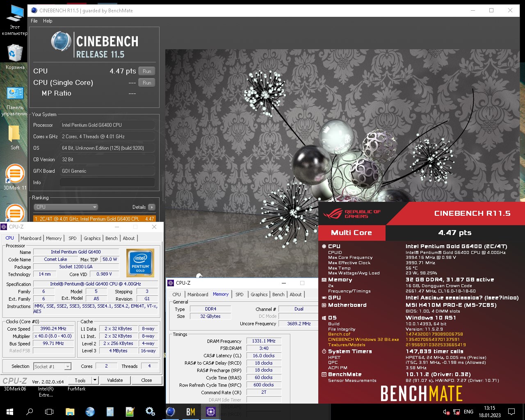Open the notepad-with-pencil taskbar icon
This screenshot has height=420, width=525.
(130, 411)
